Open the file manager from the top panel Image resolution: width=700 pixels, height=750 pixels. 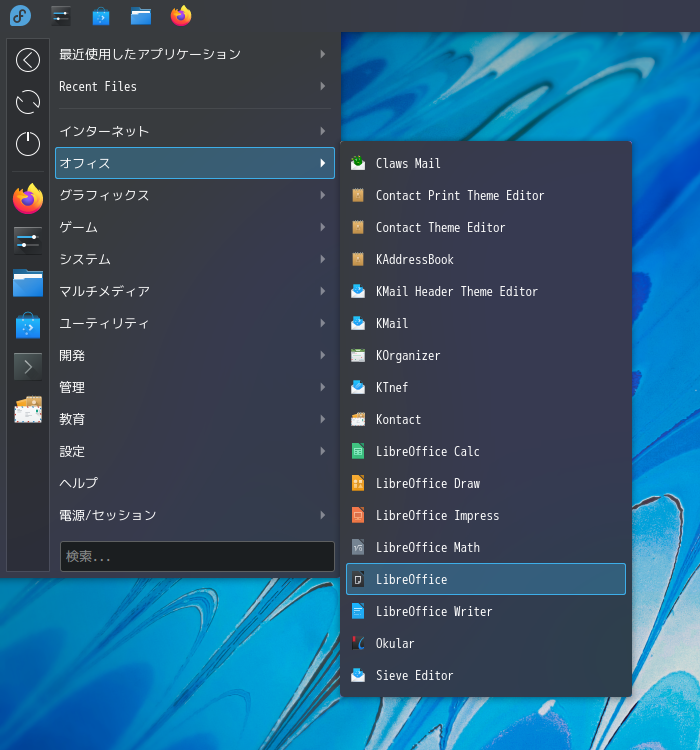[x=141, y=16]
